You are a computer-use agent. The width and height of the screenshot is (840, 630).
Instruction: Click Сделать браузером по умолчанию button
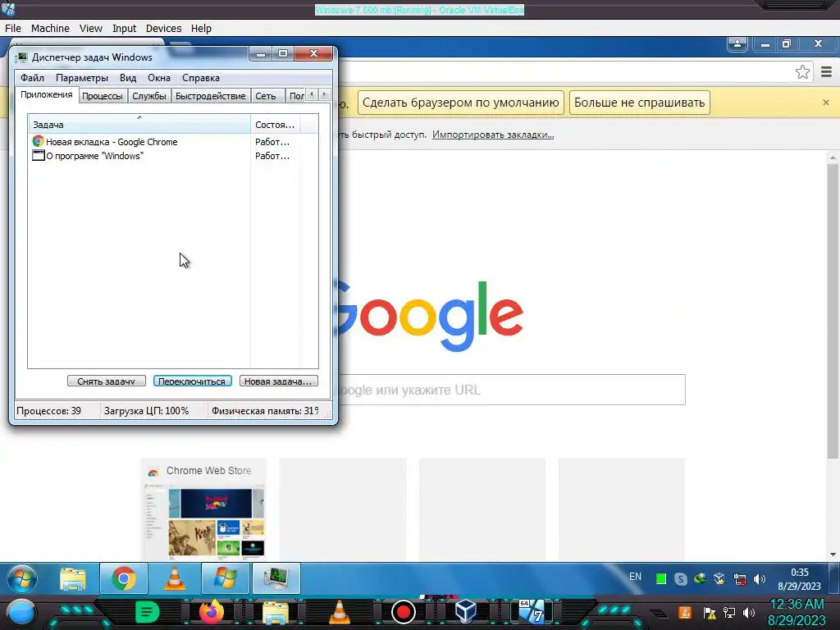461,103
